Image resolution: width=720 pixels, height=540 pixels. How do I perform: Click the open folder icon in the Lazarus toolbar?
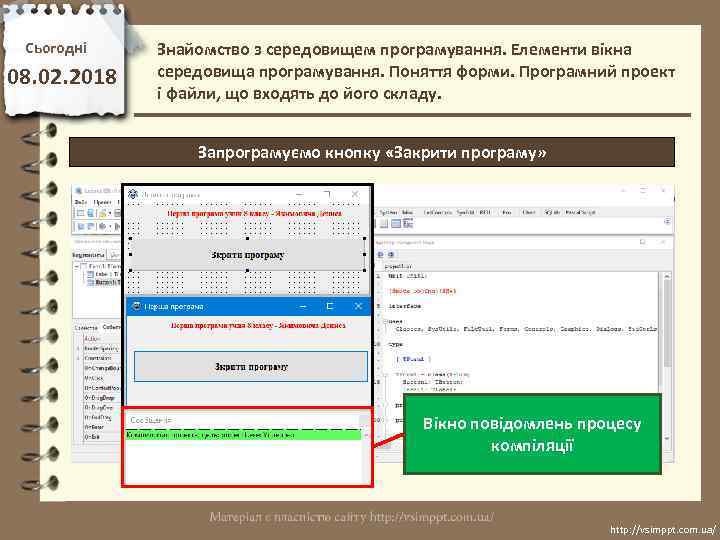point(103,214)
